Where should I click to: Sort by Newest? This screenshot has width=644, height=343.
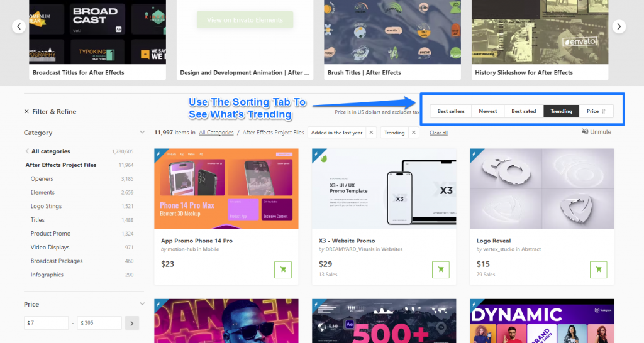(x=487, y=111)
